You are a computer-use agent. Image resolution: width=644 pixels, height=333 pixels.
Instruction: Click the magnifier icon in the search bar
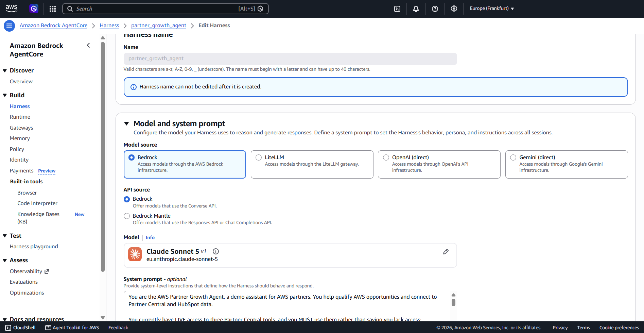(x=70, y=9)
